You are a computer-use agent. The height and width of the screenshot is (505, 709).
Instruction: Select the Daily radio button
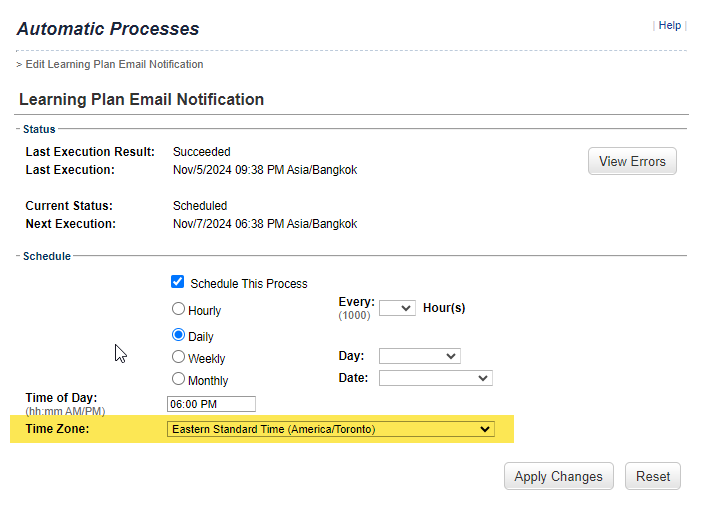(x=178, y=335)
